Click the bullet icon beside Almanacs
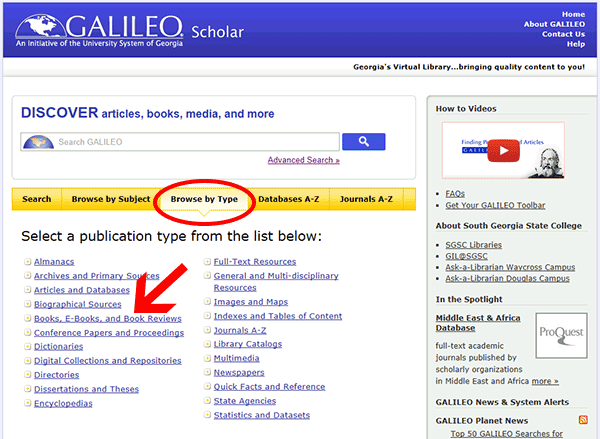Screen dimensions: 600x439 click(27, 262)
